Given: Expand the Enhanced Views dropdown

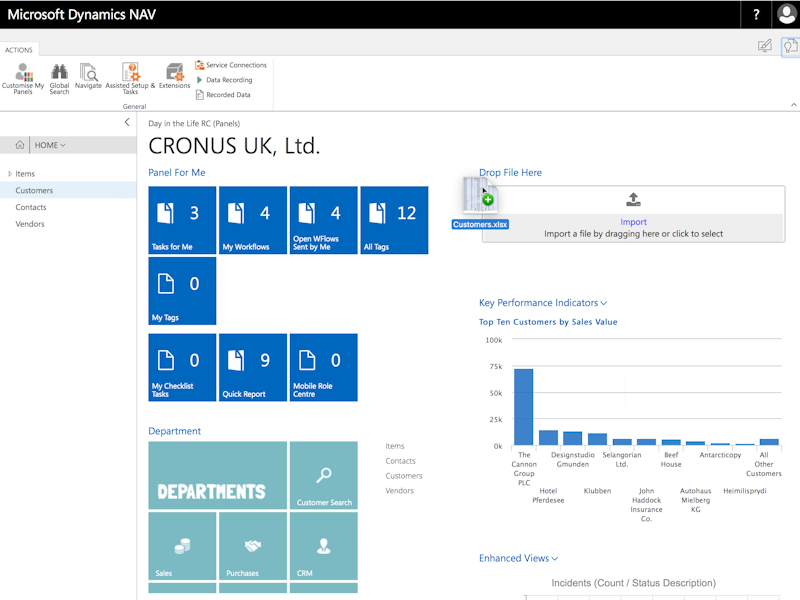Looking at the screenshot, I should point(518,558).
